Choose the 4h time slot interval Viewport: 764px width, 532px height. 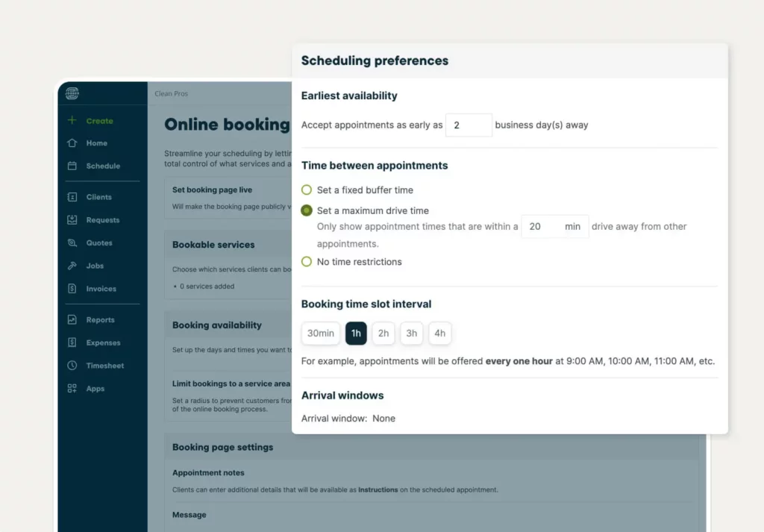[x=439, y=334]
